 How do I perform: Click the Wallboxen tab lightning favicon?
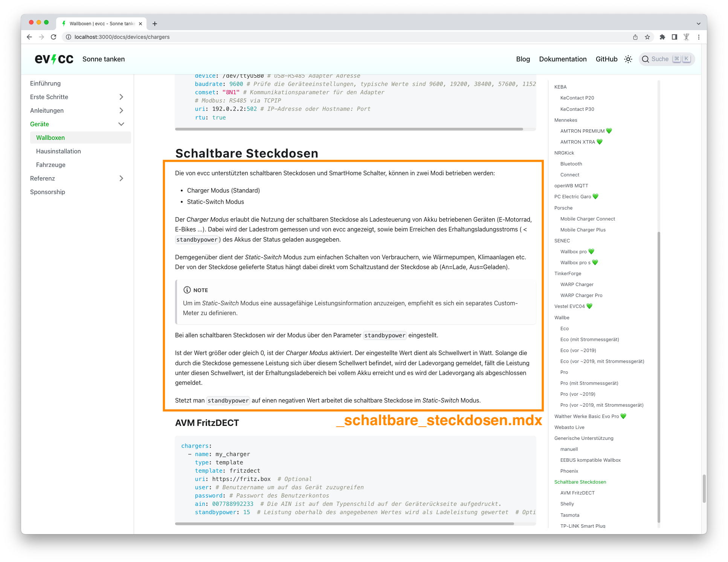64,23
